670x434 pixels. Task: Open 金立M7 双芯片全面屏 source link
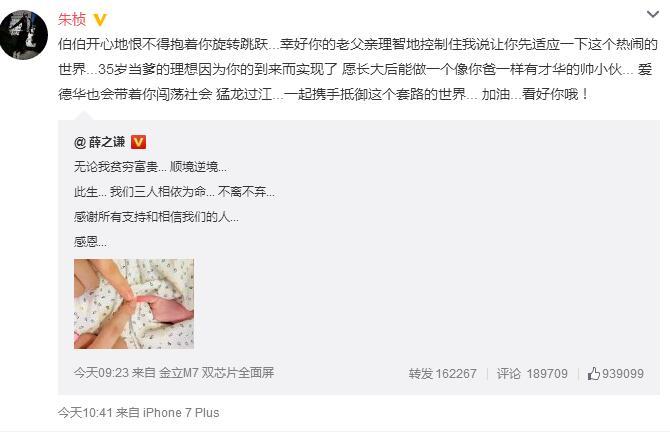click(217, 372)
